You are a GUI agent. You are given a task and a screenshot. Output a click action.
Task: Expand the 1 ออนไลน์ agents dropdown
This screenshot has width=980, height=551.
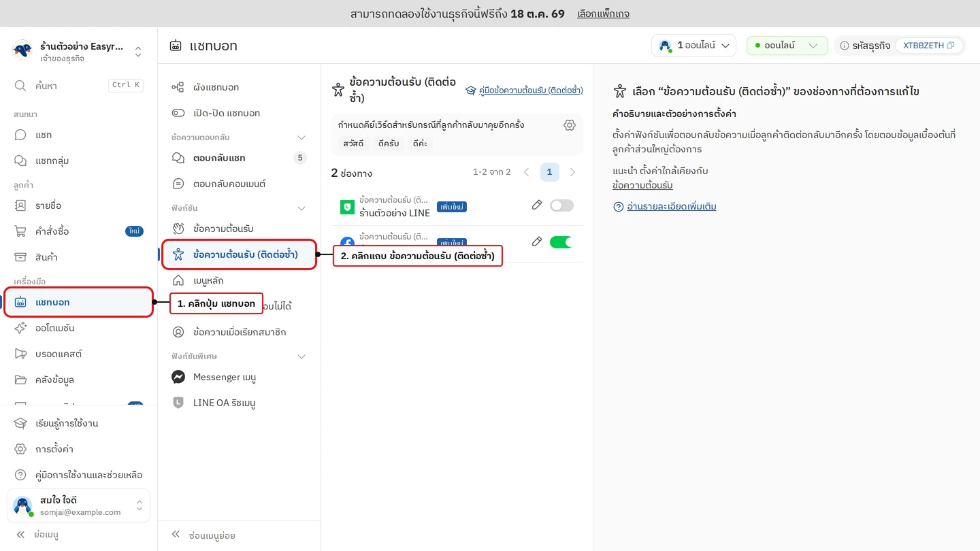click(693, 46)
